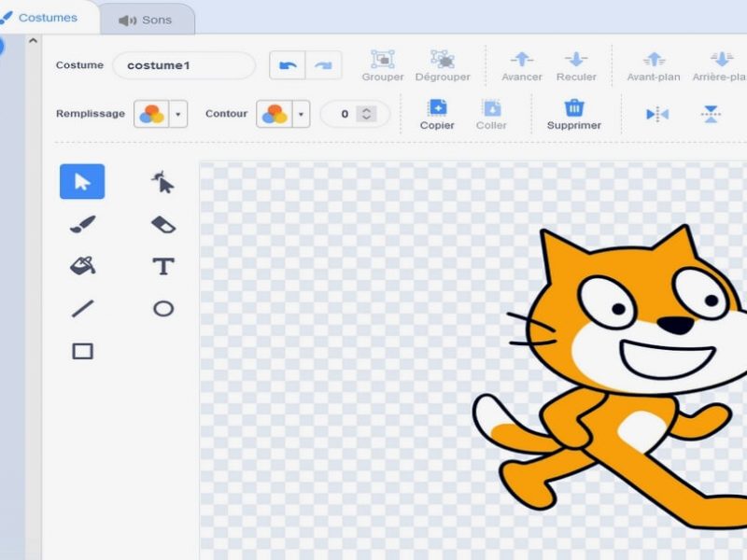The width and height of the screenshot is (747, 560).
Task: Redo the last undone action
Action: pos(323,65)
